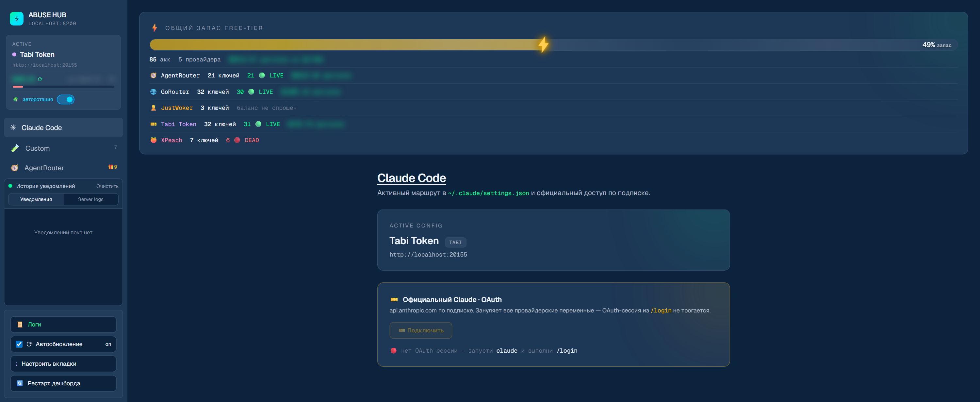980x402 pixels.
Task: Click the Active Config Tabi Token card
Action: [x=553, y=240]
